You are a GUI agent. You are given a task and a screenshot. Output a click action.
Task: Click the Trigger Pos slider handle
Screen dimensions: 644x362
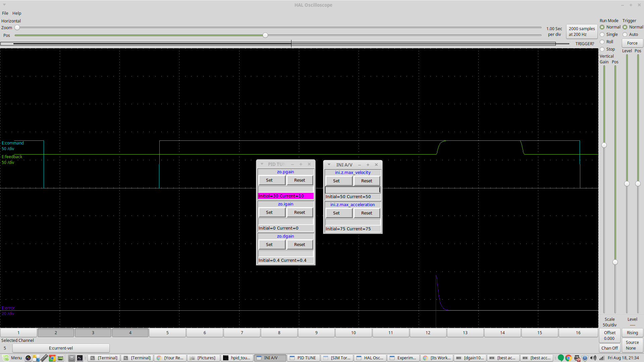(x=638, y=184)
